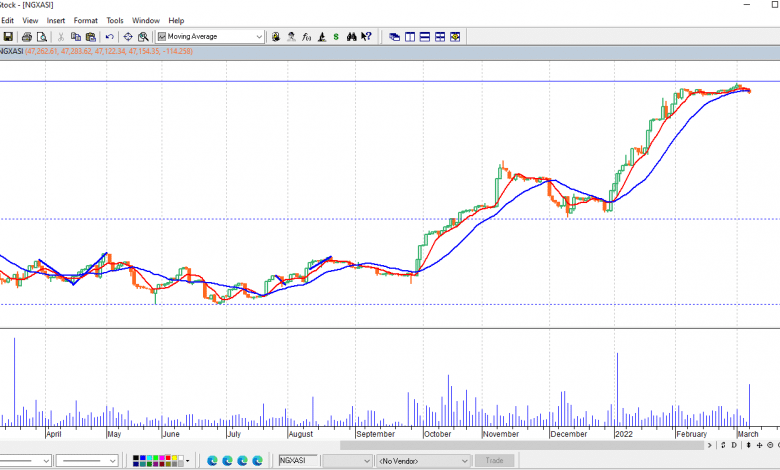This screenshot has width=780, height=470.
Task: Tile windows as stacked rows
Action: pyautogui.click(x=425, y=37)
